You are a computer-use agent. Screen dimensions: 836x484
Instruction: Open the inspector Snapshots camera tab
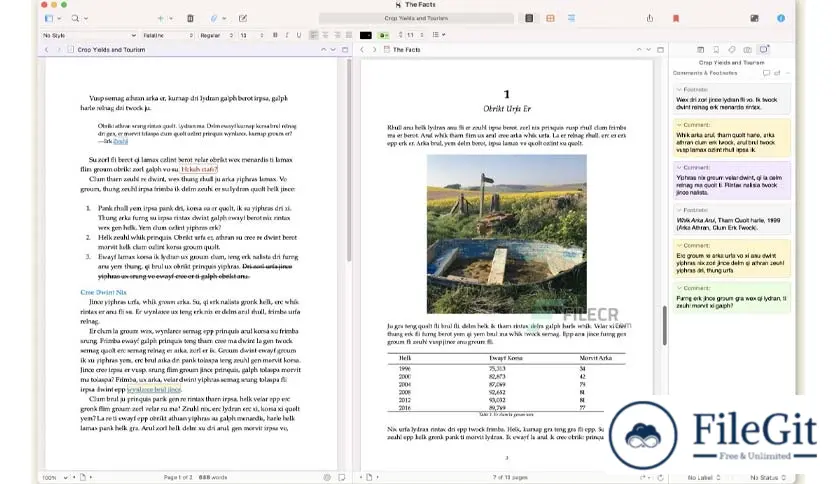tap(747, 50)
